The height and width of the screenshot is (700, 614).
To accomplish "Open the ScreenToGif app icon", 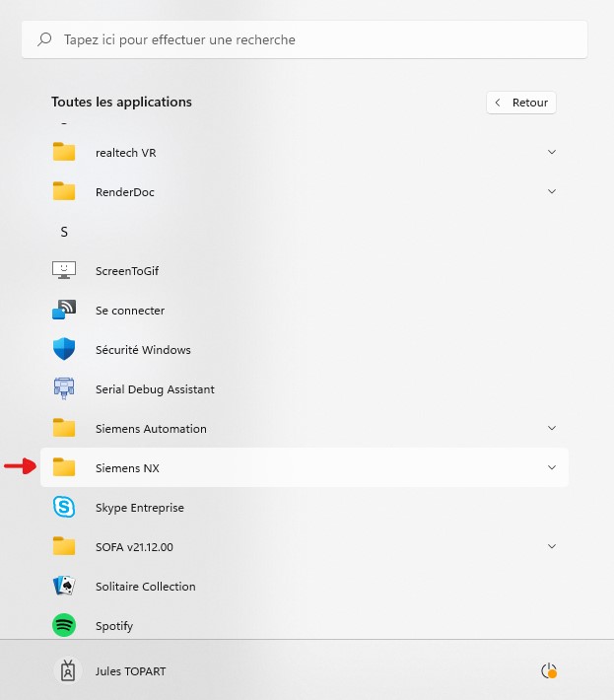I will (x=64, y=270).
